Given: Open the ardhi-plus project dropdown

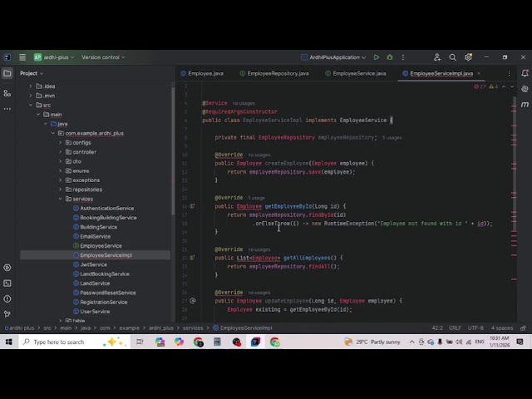Looking at the screenshot, I should pyautogui.click(x=54, y=57).
